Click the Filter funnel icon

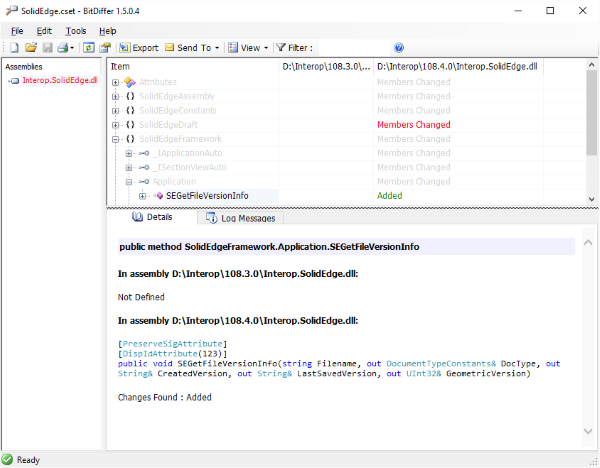[281, 48]
